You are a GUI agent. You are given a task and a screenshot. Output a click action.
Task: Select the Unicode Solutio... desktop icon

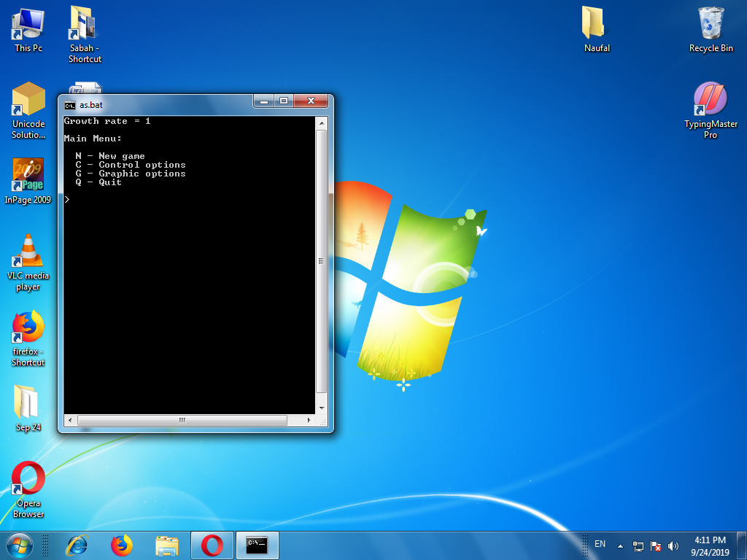click(28, 111)
